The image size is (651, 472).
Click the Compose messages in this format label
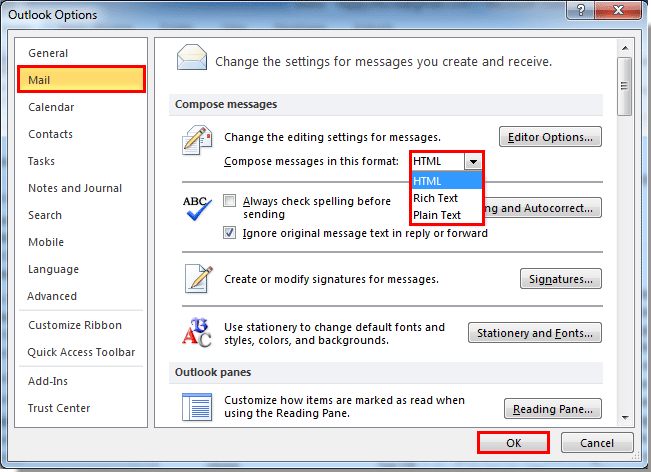pos(311,161)
